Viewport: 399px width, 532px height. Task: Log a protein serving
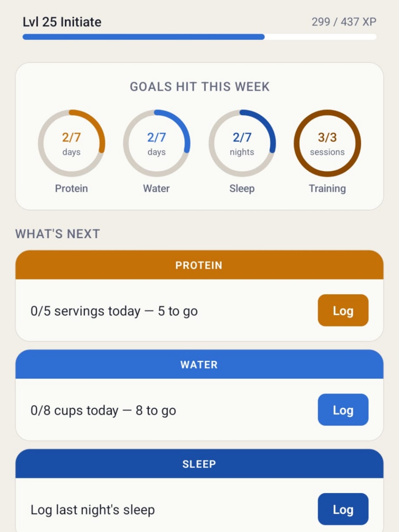tap(343, 310)
